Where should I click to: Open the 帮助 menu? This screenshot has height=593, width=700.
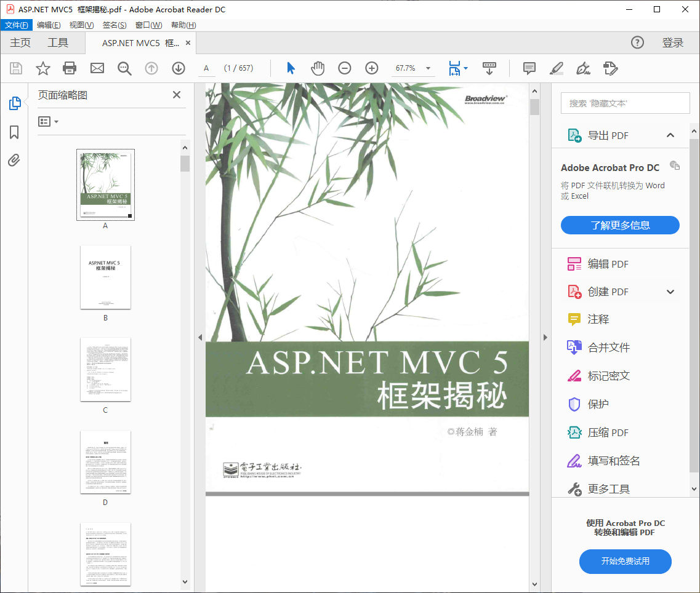pos(183,25)
